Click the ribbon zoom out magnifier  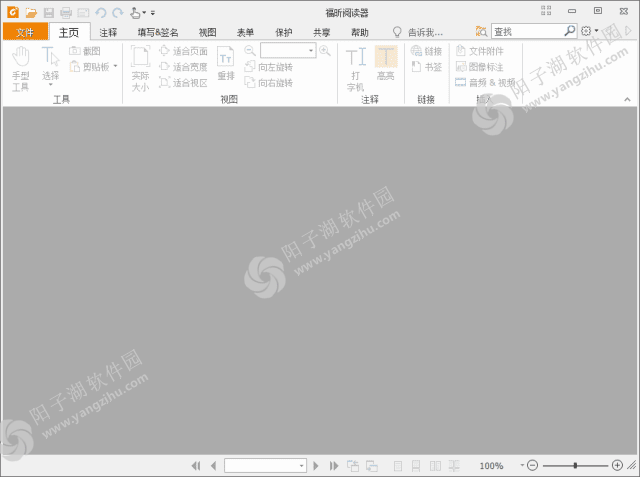coord(250,51)
